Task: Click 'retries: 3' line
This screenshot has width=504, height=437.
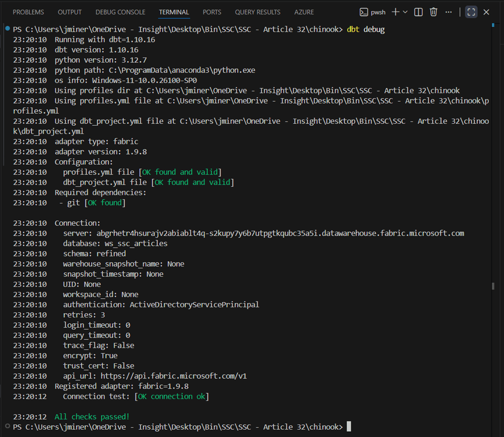Action: 84,315
